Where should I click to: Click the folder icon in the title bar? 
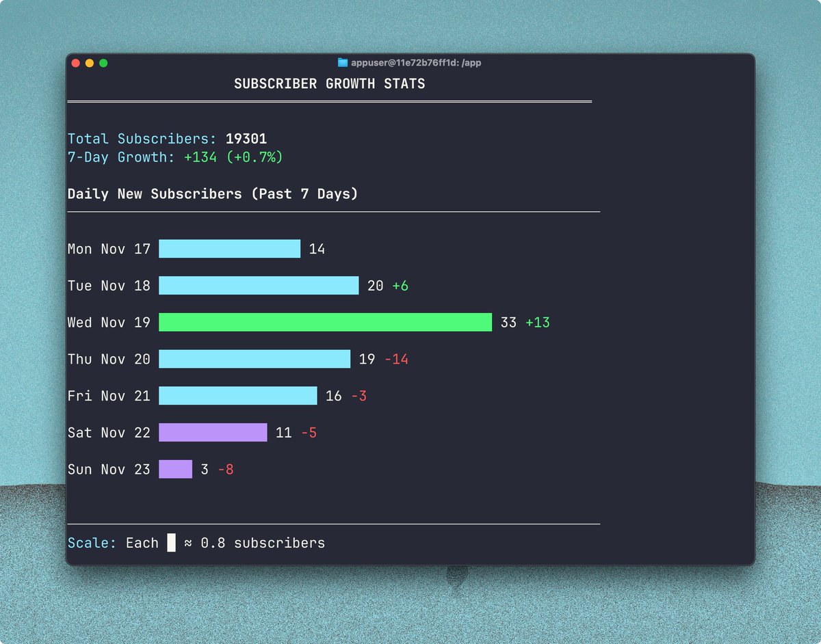click(x=343, y=62)
